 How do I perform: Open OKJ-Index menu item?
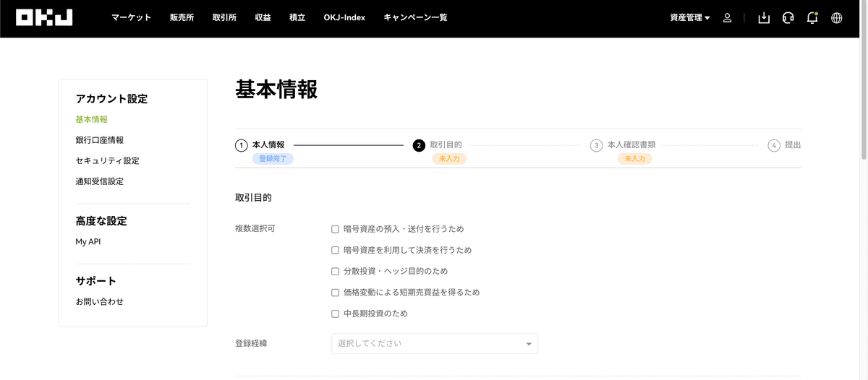pos(345,18)
